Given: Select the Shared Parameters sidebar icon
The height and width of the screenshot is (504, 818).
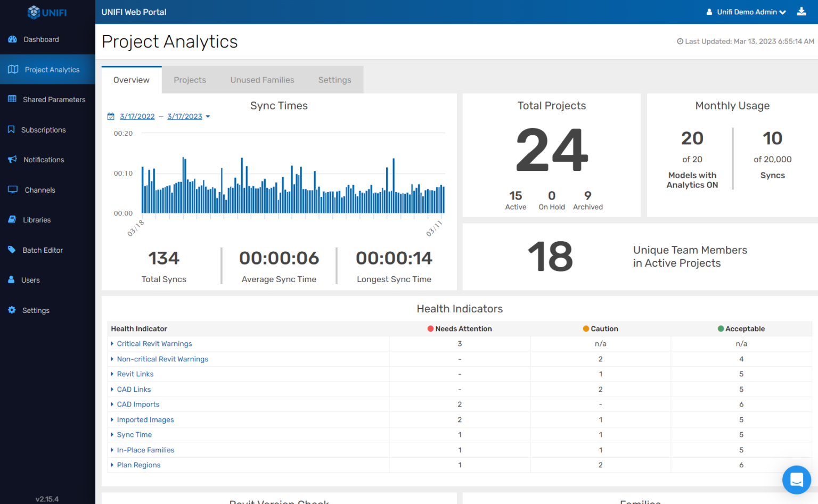Looking at the screenshot, I should pyautogui.click(x=12, y=99).
